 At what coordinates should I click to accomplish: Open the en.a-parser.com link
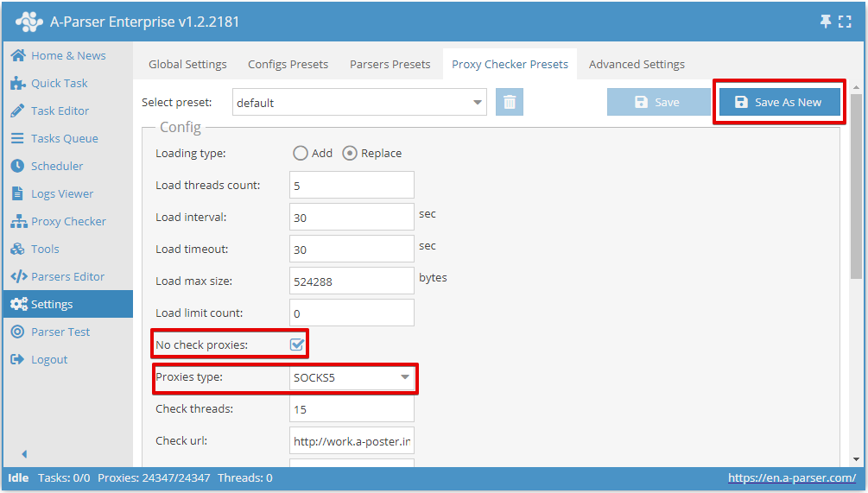791,477
